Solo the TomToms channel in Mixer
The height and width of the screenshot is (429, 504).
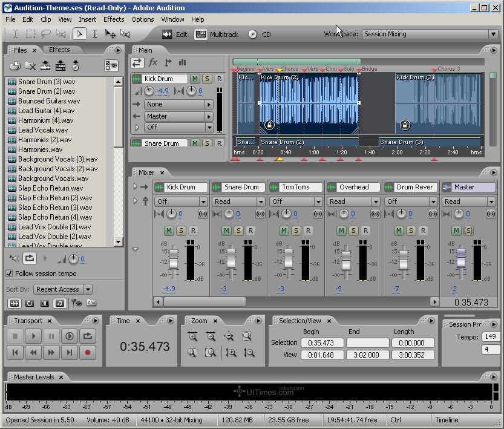[296, 231]
